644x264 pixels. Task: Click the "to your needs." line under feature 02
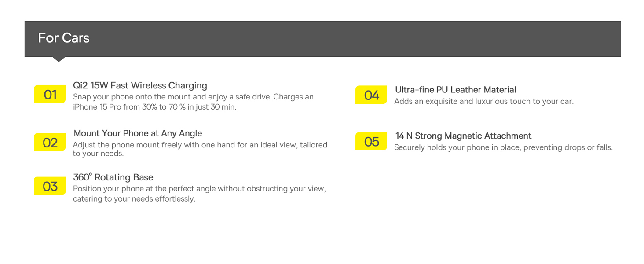(98, 154)
